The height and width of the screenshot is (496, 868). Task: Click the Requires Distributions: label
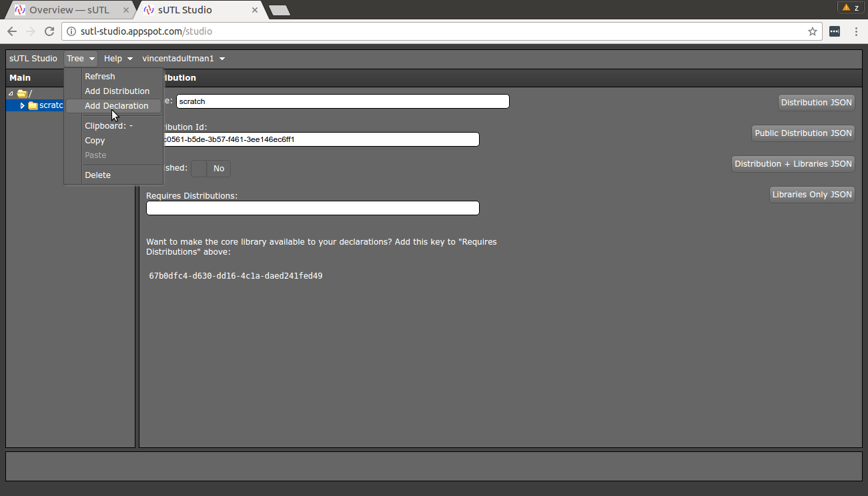click(192, 196)
